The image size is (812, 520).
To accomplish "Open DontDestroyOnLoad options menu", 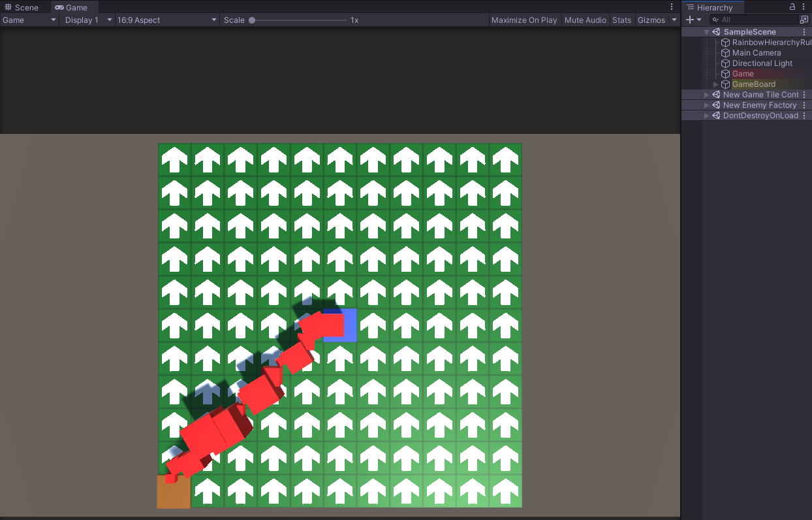I will click(804, 116).
